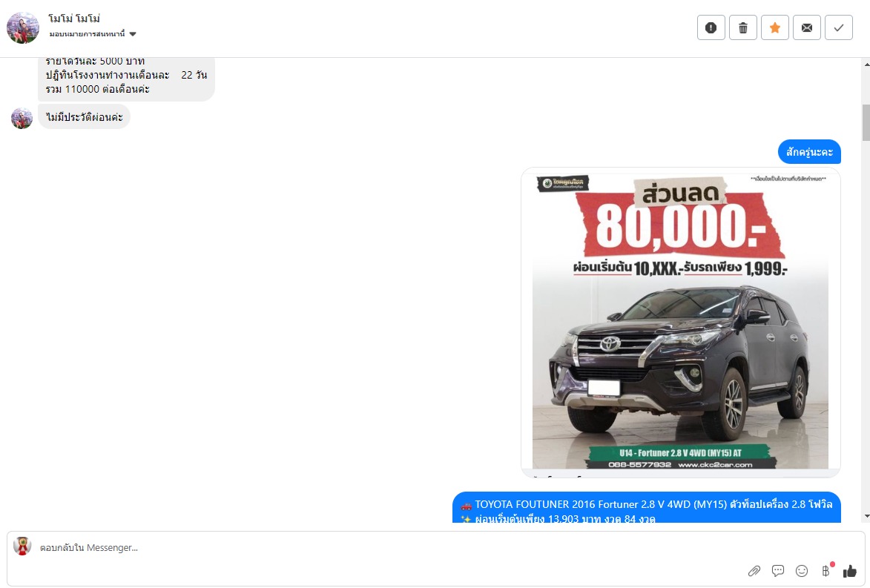Mark conversation done with checkmark icon

(x=839, y=27)
